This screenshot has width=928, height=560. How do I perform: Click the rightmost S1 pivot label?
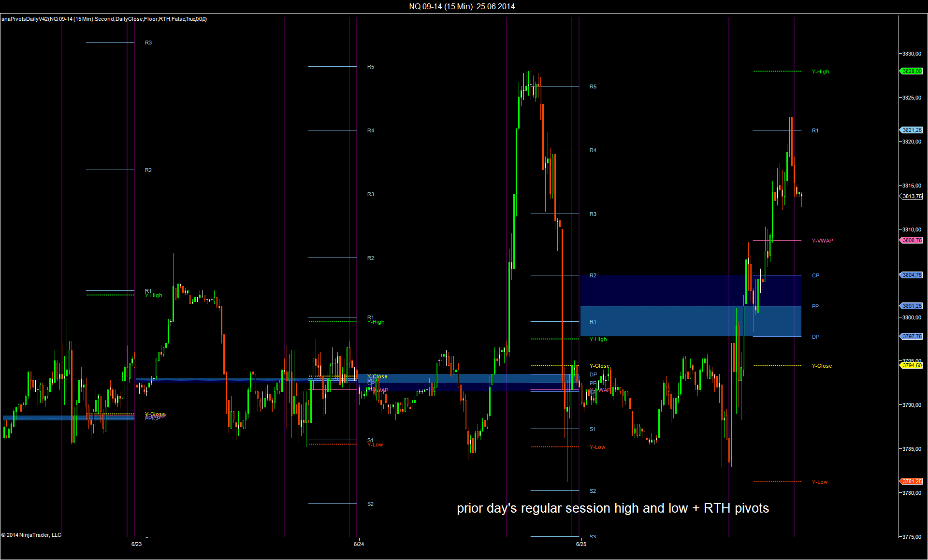(x=593, y=429)
